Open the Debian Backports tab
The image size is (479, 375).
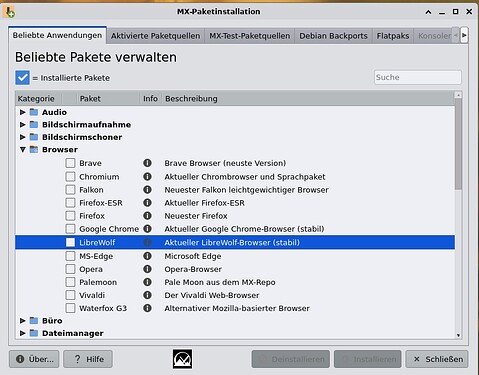pyautogui.click(x=333, y=36)
